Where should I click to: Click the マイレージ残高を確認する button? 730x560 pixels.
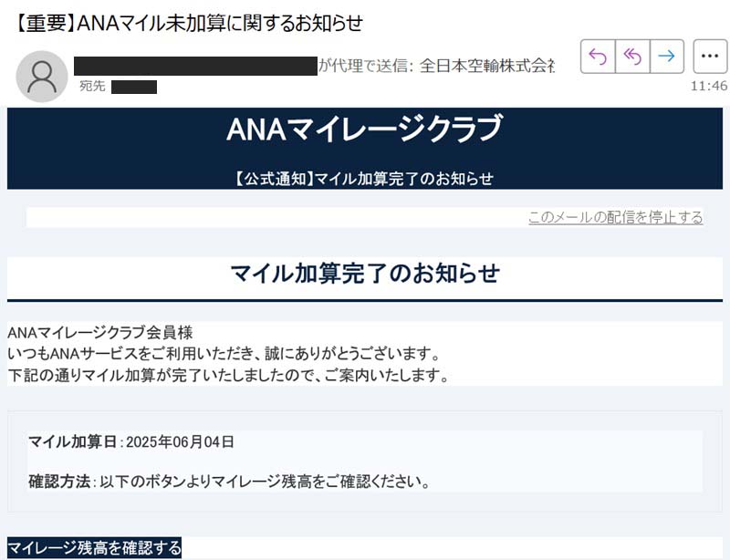coord(95,547)
